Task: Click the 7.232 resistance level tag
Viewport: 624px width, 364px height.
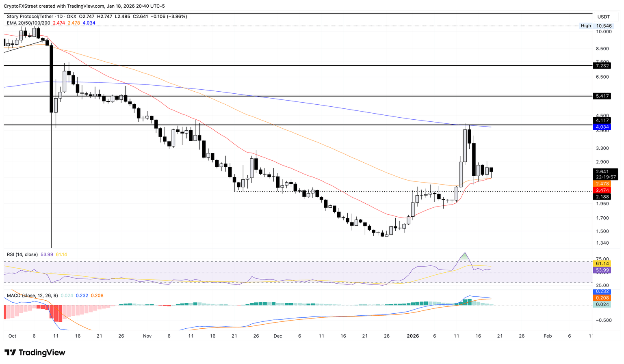Action: point(602,66)
